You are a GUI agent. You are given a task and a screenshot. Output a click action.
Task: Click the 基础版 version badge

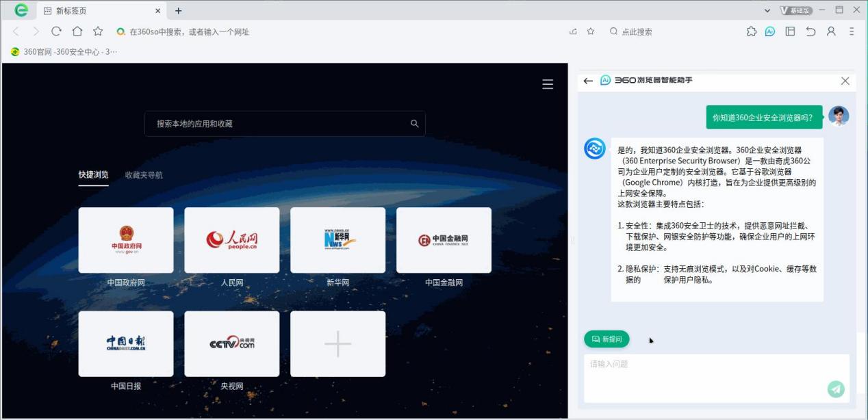click(x=796, y=10)
